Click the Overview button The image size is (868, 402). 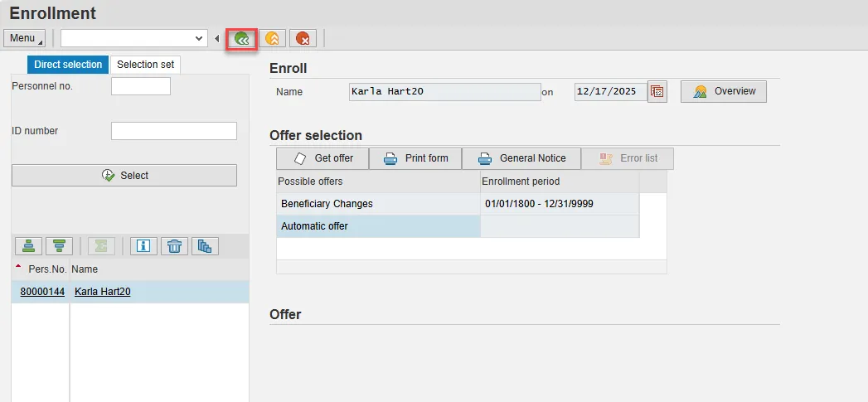coord(724,91)
